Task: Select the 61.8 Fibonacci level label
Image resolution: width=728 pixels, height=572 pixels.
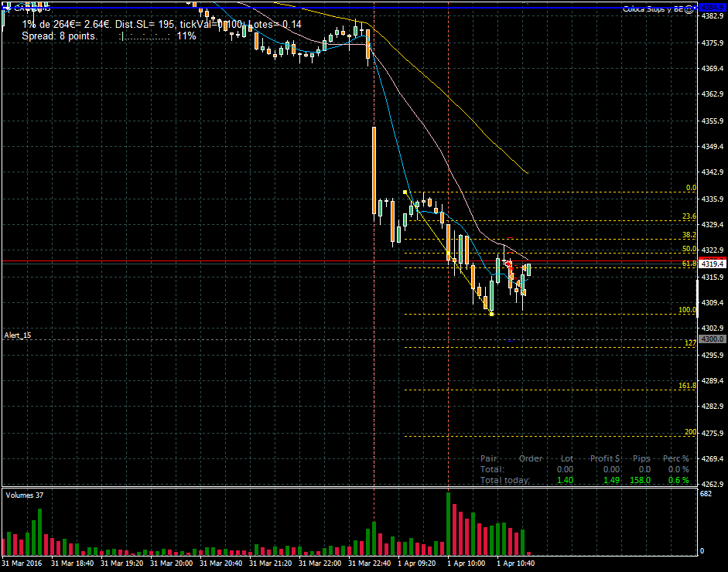Action: coord(689,264)
